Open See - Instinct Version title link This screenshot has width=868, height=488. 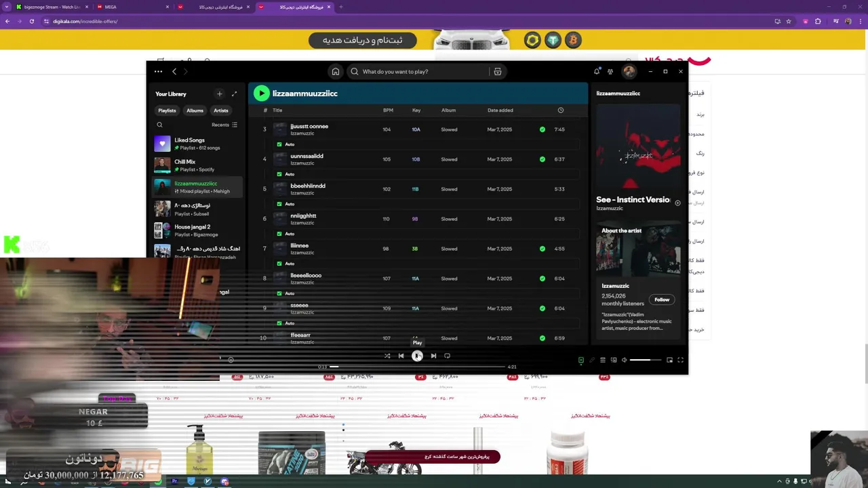click(x=633, y=200)
